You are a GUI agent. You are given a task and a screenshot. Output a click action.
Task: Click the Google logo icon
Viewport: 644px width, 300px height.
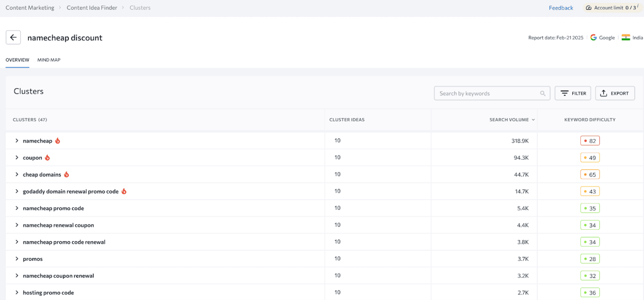[x=593, y=37]
